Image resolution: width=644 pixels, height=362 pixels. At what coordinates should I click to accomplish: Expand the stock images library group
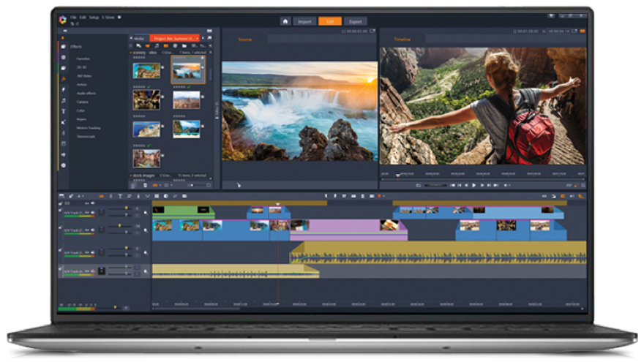pos(131,176)
